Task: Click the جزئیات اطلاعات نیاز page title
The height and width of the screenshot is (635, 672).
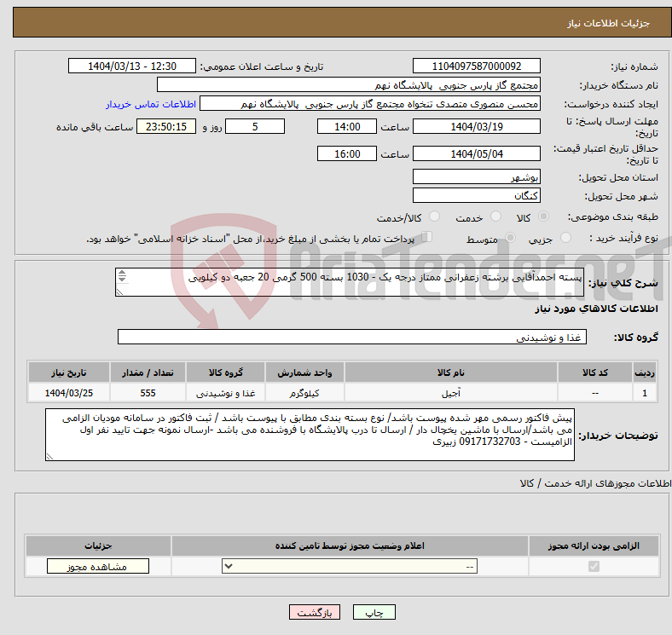Action: 608,23
